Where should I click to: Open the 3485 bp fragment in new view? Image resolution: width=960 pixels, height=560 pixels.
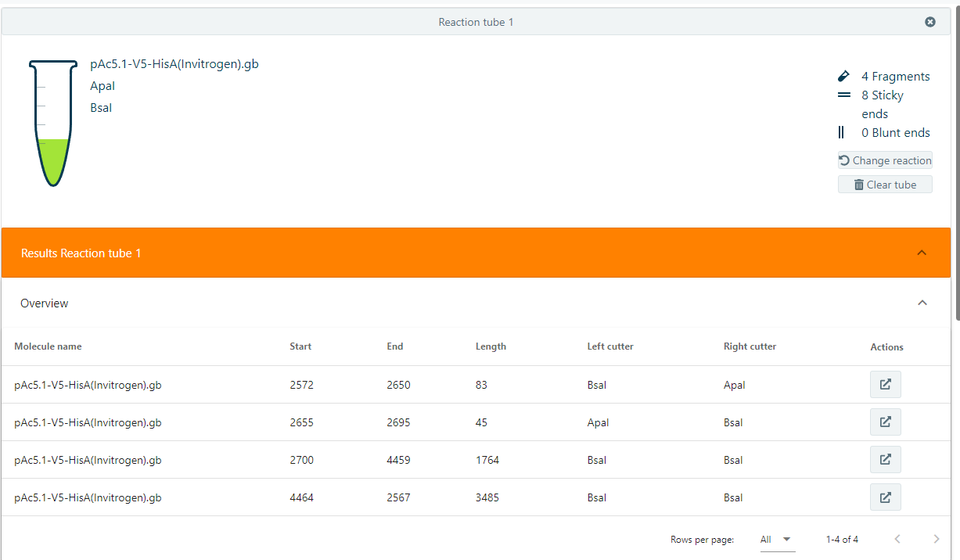point(886,497)
